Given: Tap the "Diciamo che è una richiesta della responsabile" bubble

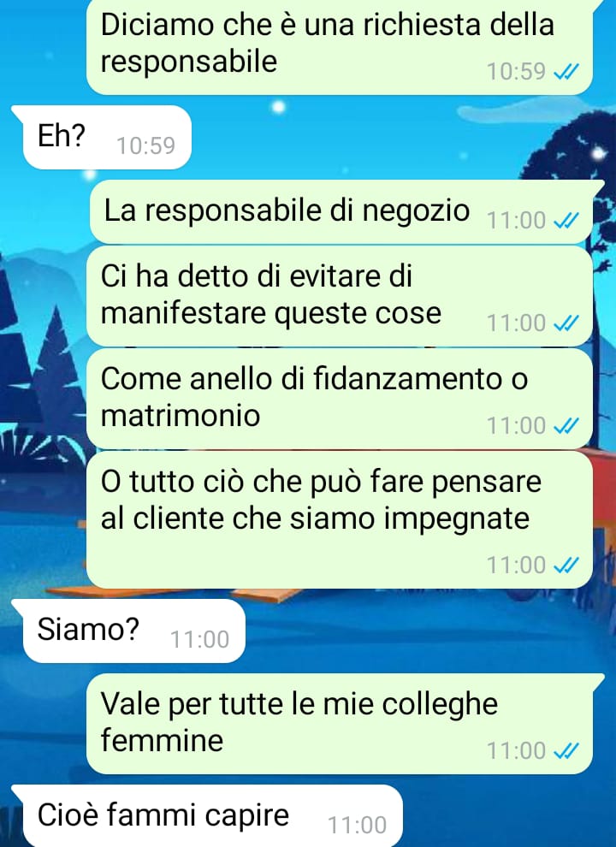Looking at the screenshot, I should tap(340, 47).
